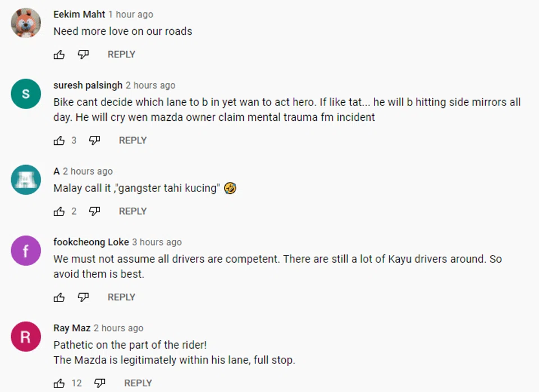The height and width of the screenshot is (392, 539).
Task: Thumbs up the "gangster tahi kucing" comment
Action: pos(59,211)
